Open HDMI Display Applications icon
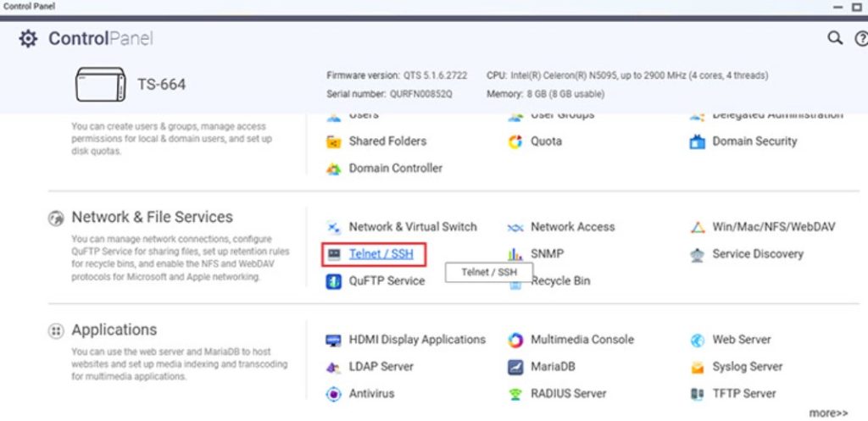868x421 pixels. (x=333, y=341)
